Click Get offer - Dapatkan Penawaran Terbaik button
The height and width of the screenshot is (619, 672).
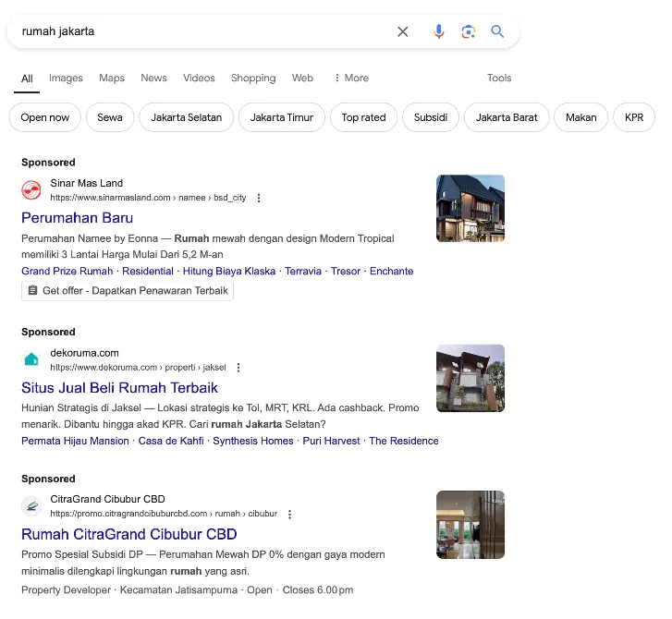pos(128,291)
